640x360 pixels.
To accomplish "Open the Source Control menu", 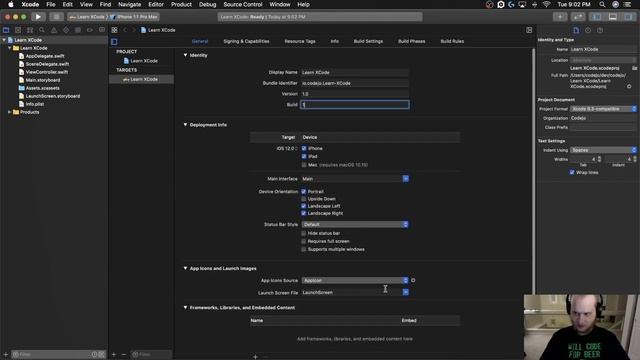I will [x=243, y=4].
